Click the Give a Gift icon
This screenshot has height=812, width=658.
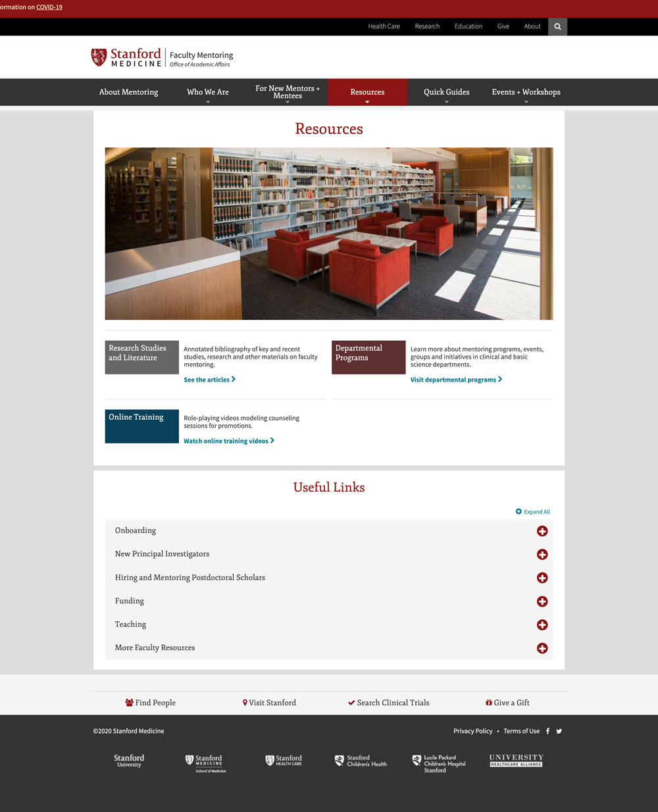click(489, 702)
